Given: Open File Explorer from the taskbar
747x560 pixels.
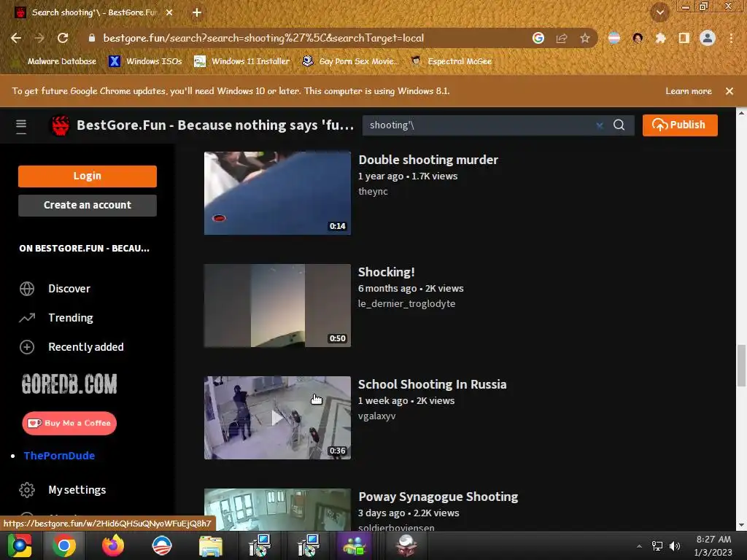Looking at the screenshot, I should point(211,545).
